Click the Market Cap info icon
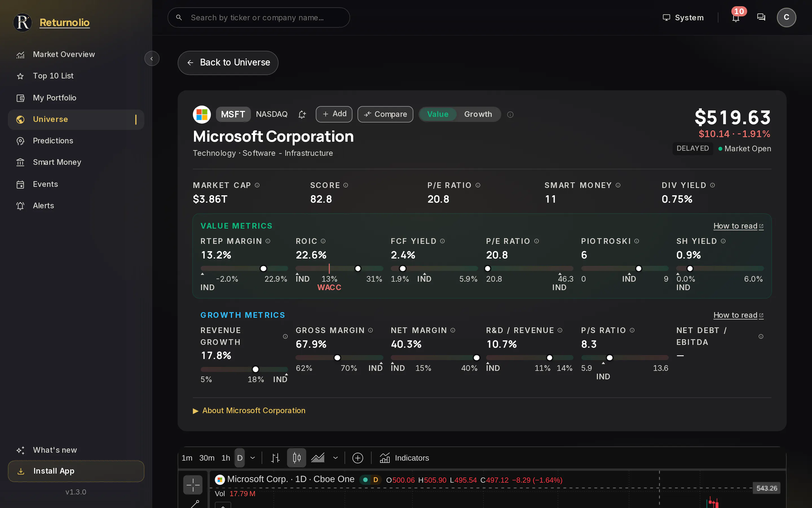 [x=257, y=185]
